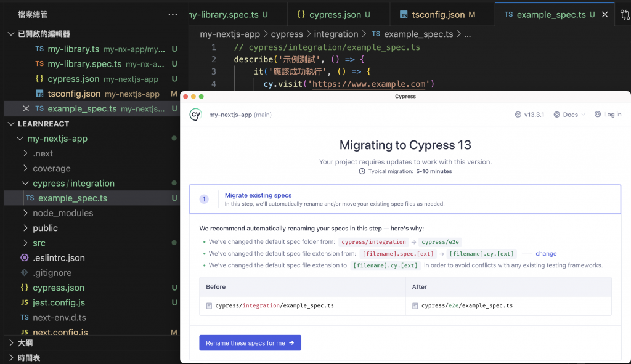Viewport: 631px width, 364px height.
Task: Open the Docs menu in Cypress
Action: (x=569, y=115)
